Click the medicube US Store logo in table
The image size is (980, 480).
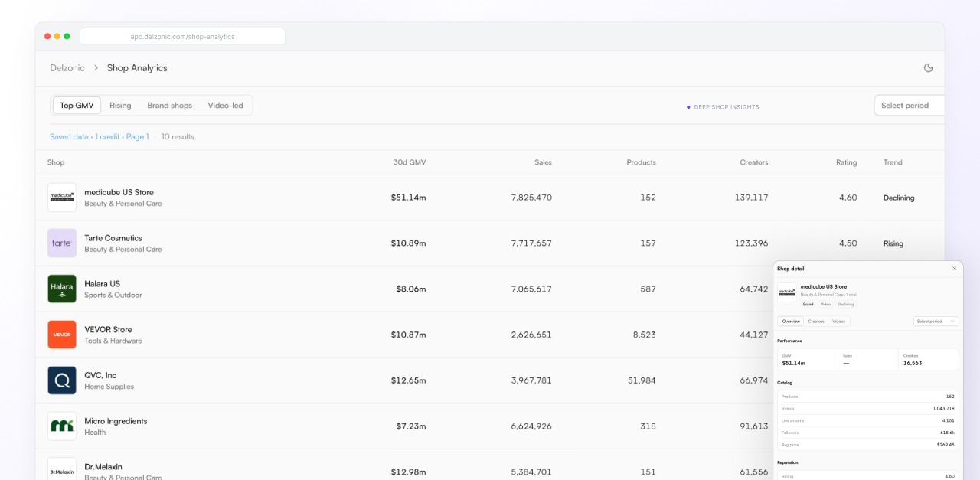(x=62, y=198)
